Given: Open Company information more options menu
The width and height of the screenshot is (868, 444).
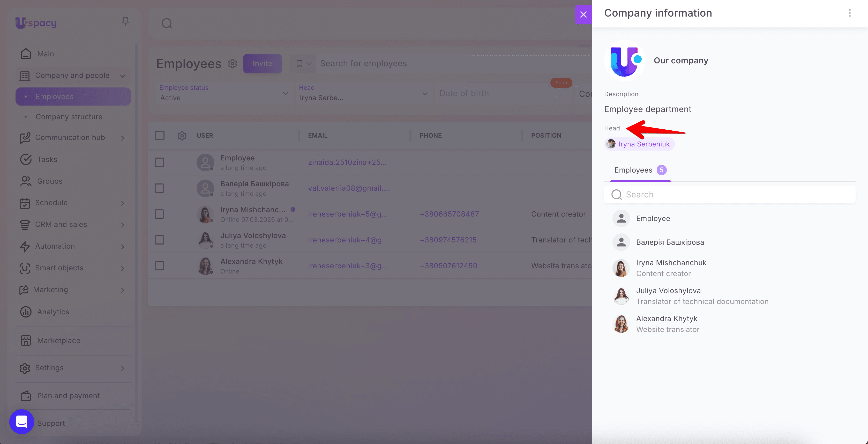Looking at the screenshot, I should [x=849, y=13].
